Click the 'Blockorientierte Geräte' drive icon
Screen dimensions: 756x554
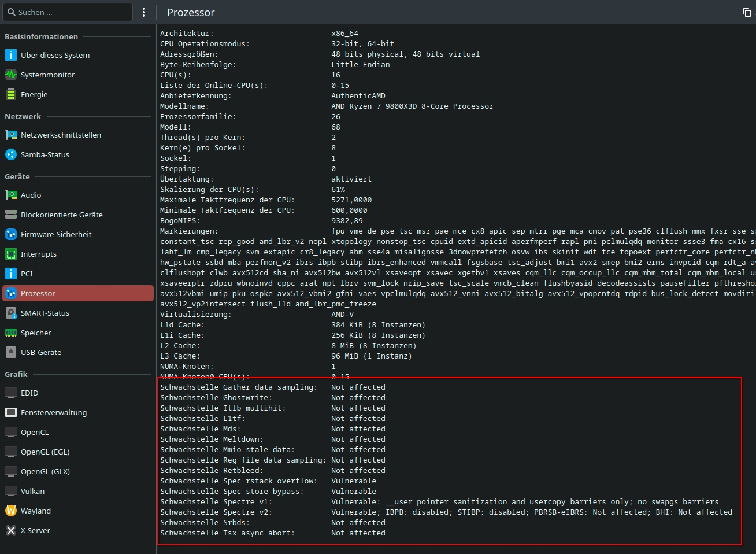(x=11, y=215)
